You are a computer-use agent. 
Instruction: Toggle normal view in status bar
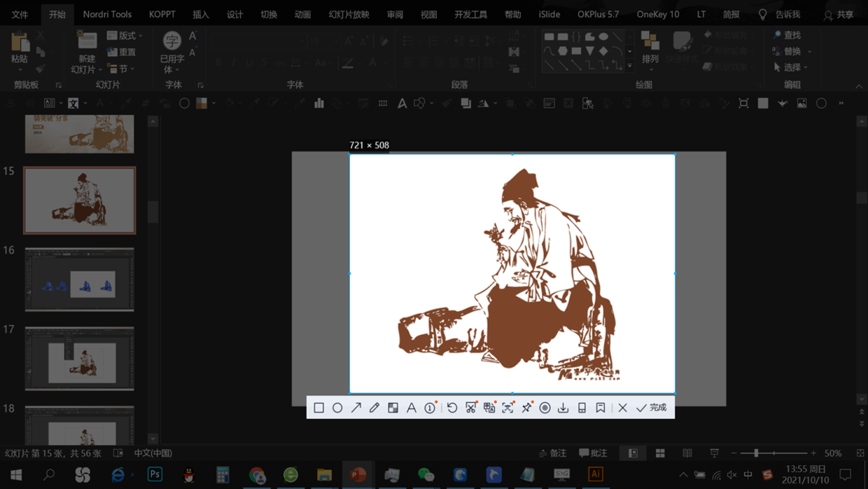[x=633, y=453]
